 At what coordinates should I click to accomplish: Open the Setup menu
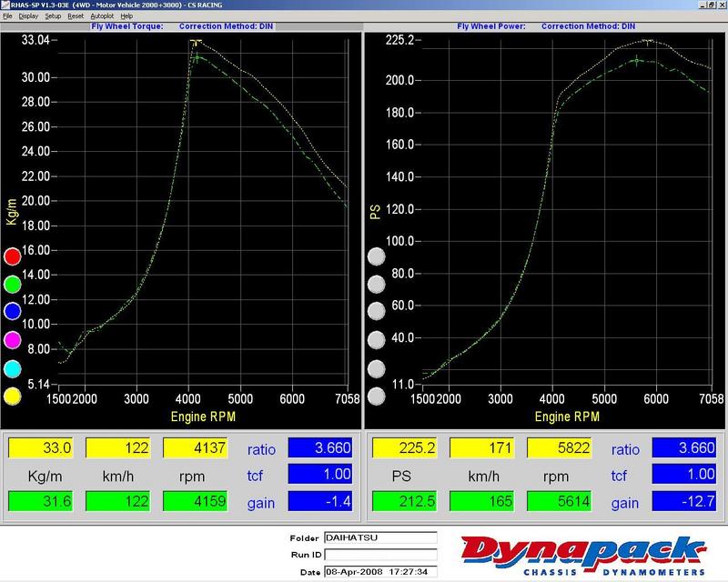coord(53,15)
